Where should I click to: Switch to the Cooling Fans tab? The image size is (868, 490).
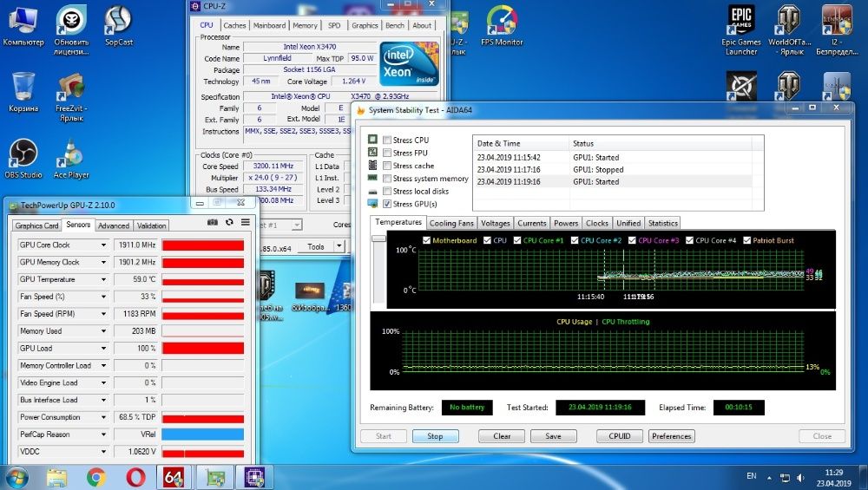(x=451, y=223)
